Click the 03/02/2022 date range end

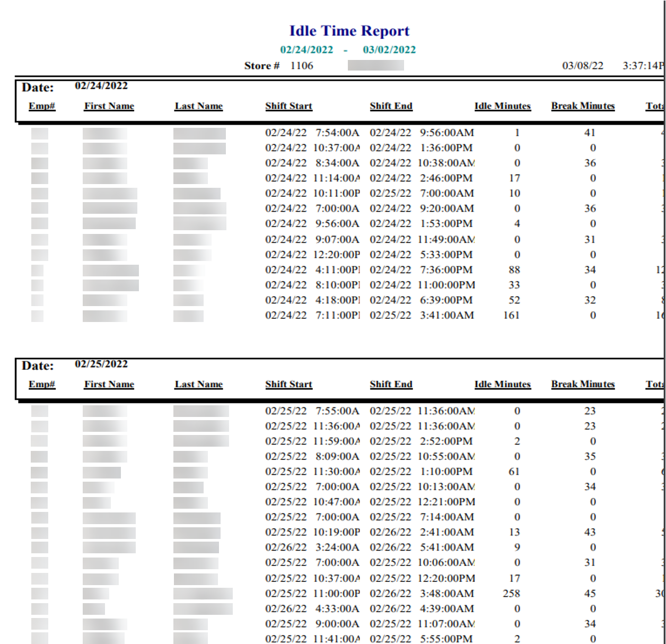(389, 50)
